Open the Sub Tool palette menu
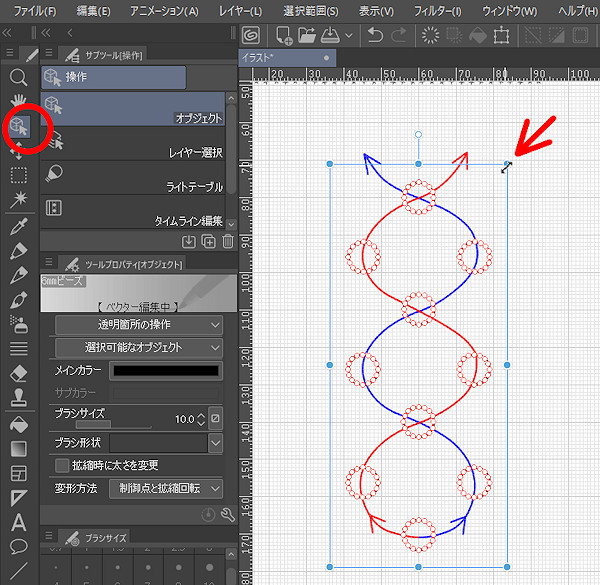 pos(49,53)
